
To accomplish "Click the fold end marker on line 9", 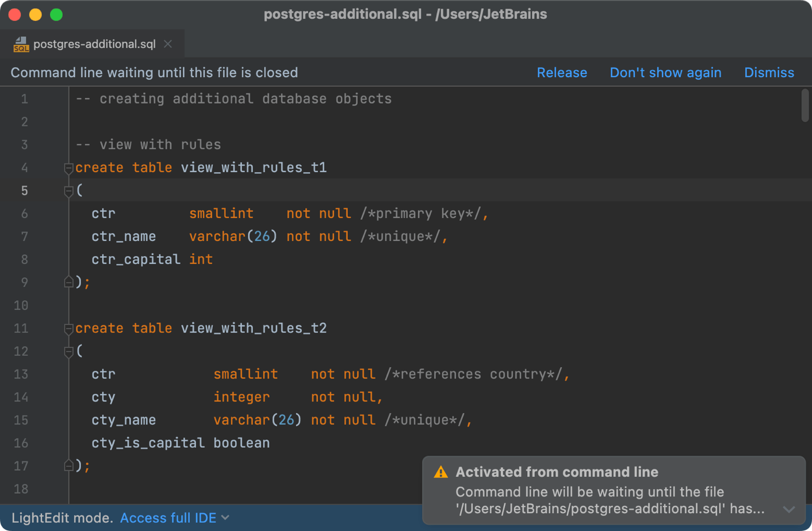I will pos(68,282).
